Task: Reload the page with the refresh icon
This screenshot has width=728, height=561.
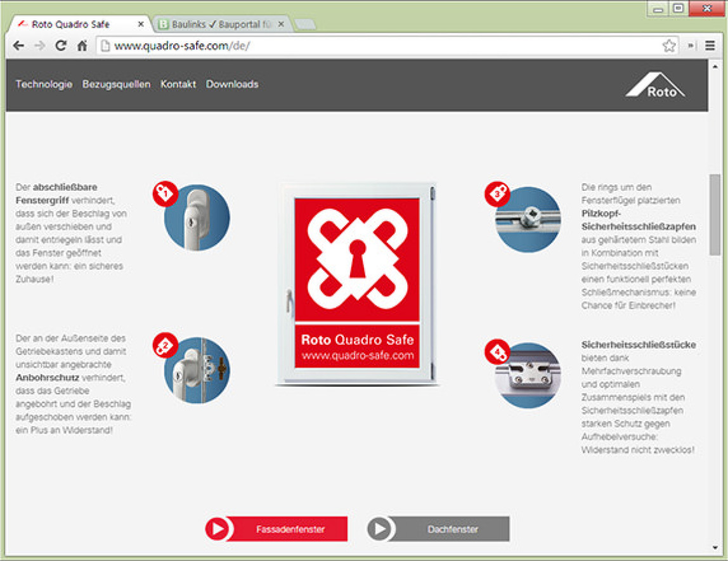Action: coord(61,46)
